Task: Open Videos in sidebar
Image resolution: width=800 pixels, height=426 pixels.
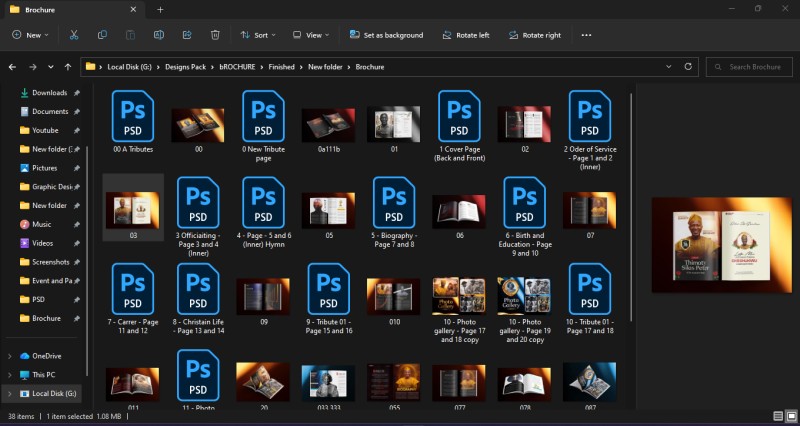Action: coord(42,243)
